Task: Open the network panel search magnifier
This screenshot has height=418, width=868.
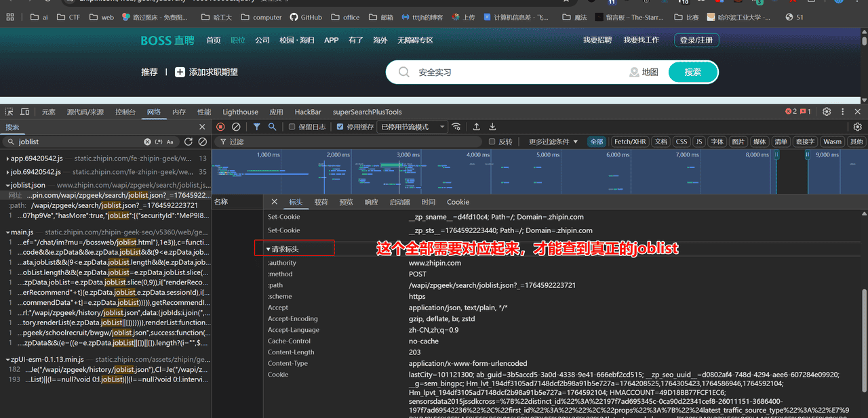Action: click(x=273, y=126)
